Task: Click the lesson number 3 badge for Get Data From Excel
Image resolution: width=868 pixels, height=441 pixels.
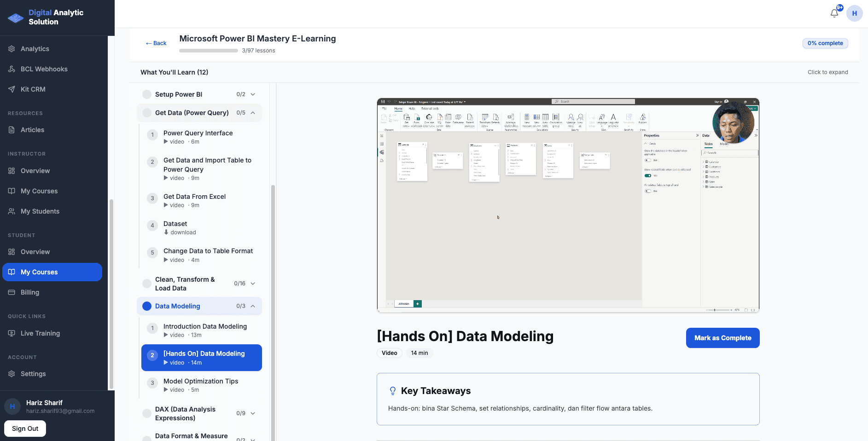Action: [152, 198]
